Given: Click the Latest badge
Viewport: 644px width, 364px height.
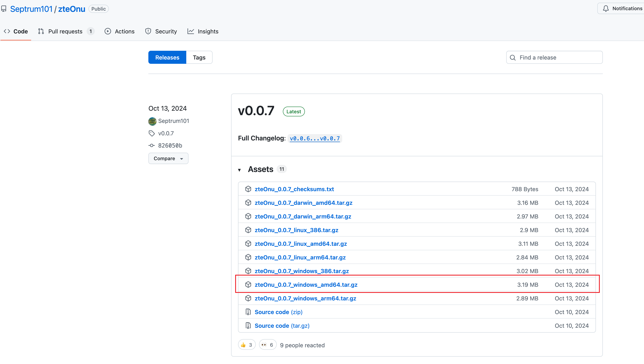Looking at the screenshot, I should (294, 112).
